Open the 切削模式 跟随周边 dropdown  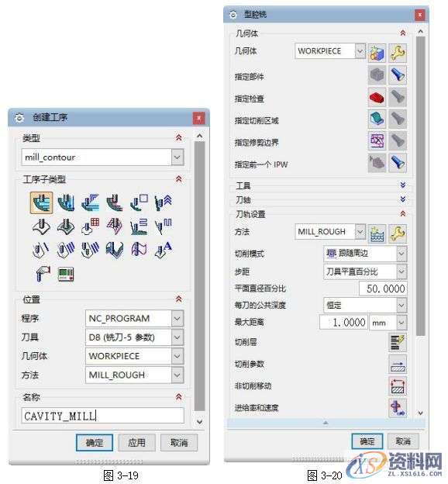(401, 254)
